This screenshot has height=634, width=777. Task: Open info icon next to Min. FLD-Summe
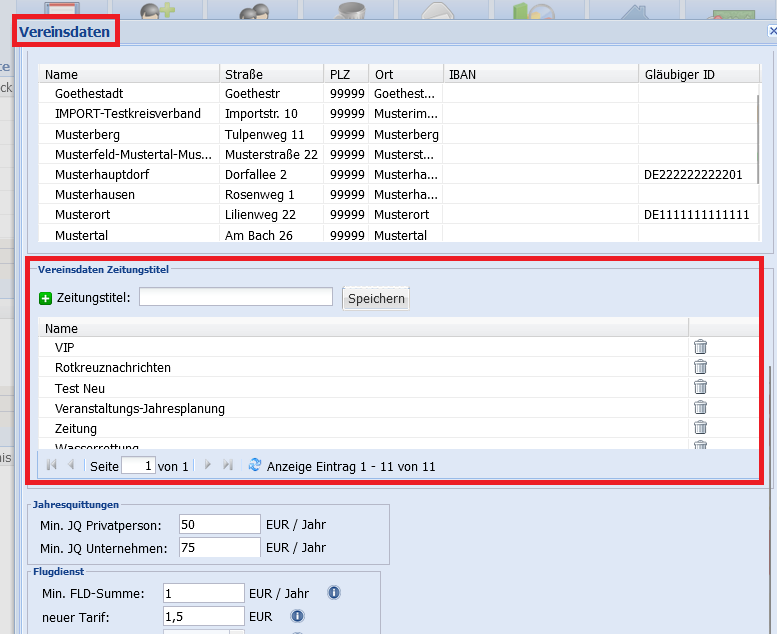pos(334,593)
